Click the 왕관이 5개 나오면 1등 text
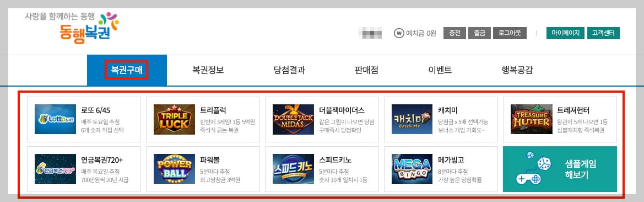This screenshot has height=202, width=644. pyautogui.click(x=582, y=122)
